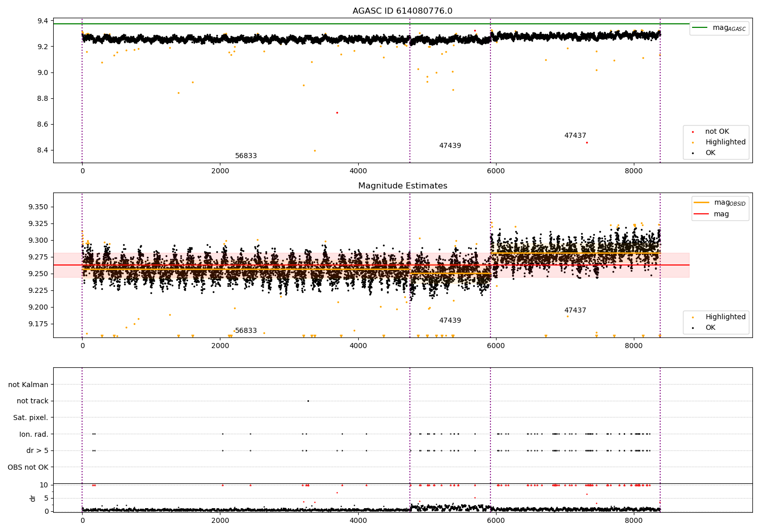Click the "Sat. pixel." row label
The width and height of the screenshot is (760, 532).
31,418
